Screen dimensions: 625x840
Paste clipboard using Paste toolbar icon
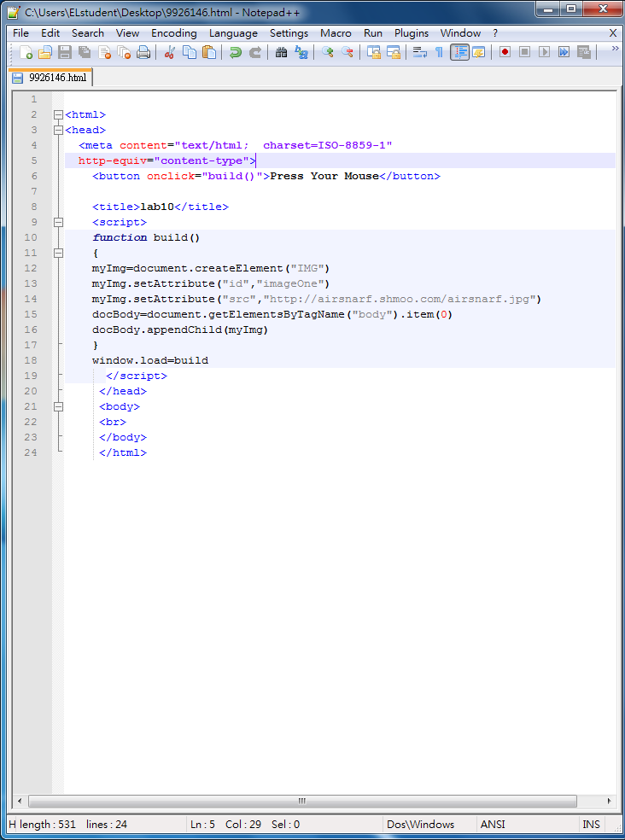(209, 52)
